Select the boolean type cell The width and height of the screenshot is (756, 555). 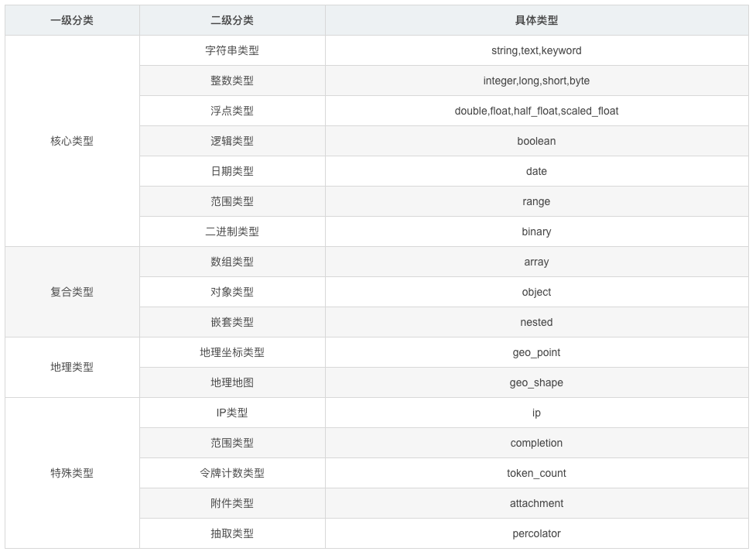tap(536, 141)
